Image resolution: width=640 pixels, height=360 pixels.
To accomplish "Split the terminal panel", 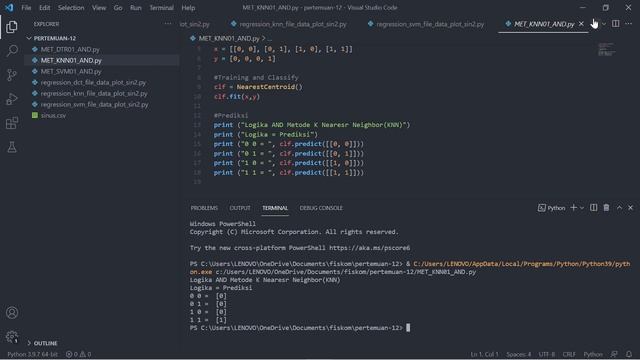I will point(594,208).
